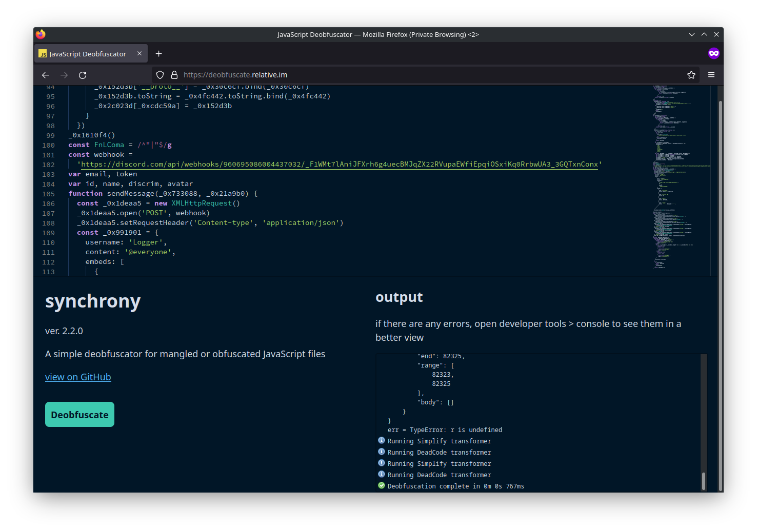Image resolution: width=757 pixels, height=532 pixels.
Task: Click the 'XMLHttpRequest' text in the code
Action: click(202, 203)
